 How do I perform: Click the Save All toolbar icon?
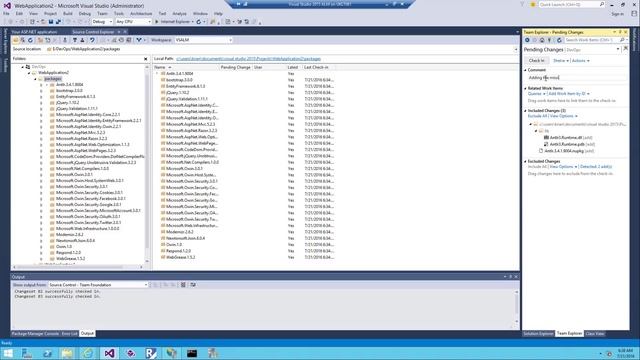point(58,22)
